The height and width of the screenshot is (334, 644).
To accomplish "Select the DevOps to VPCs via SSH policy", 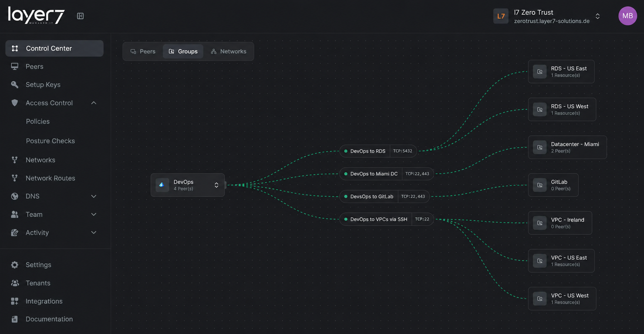I will point(387,219).
